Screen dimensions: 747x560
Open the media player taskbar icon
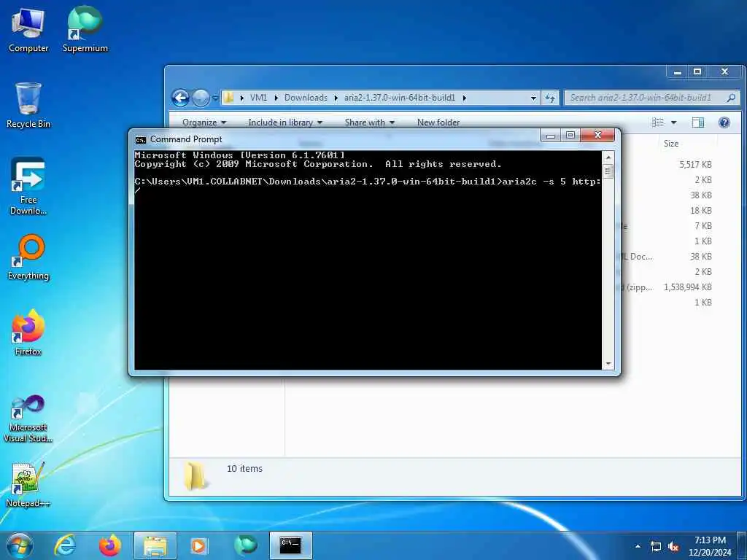[199, 545]
